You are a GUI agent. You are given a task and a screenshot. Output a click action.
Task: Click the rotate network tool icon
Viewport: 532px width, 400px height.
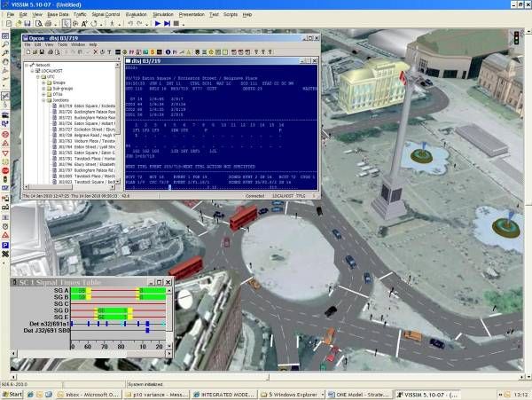pos(94,23)
